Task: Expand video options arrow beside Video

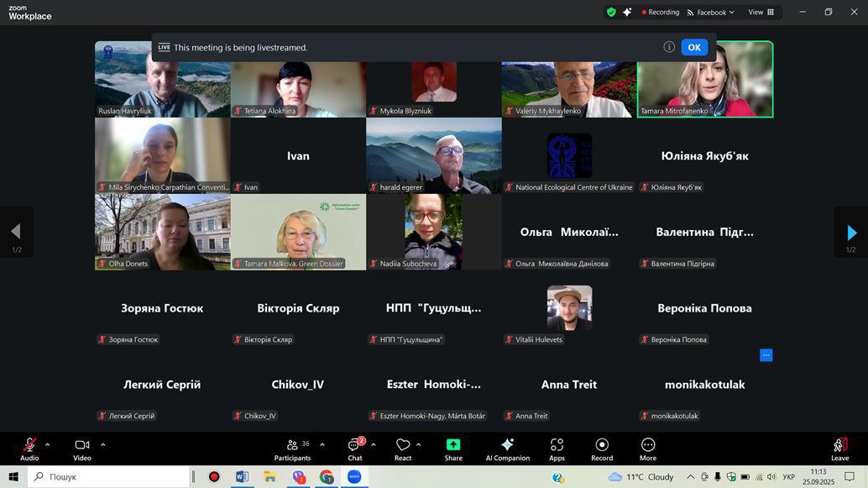Action: (x=103, y=444)
